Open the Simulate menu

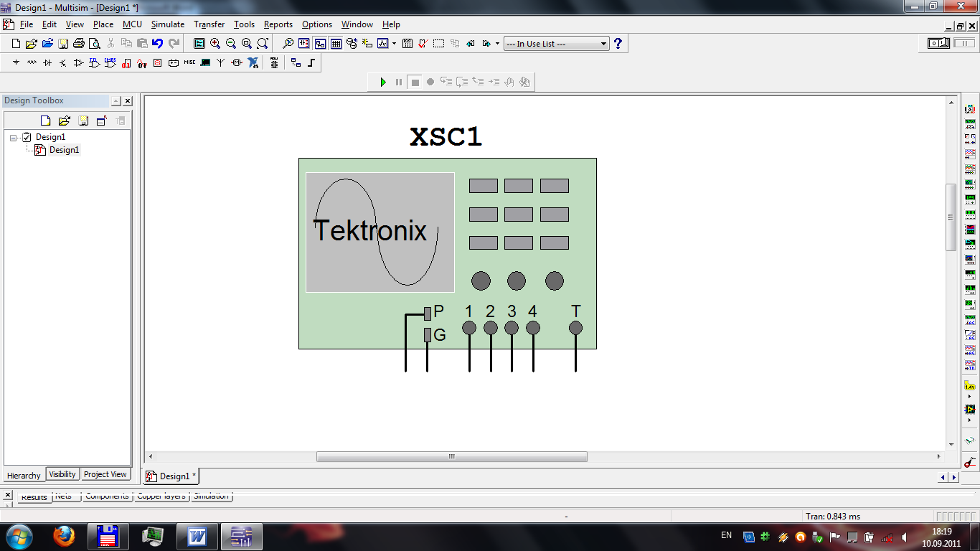168,24
